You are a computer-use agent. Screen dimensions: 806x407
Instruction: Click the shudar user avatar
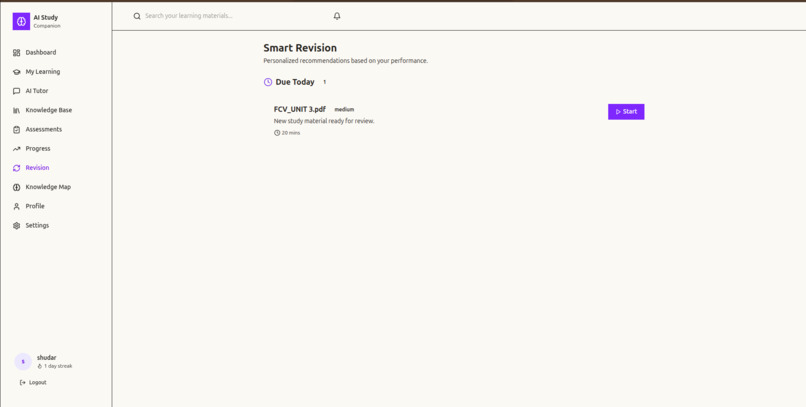point(23,362)
